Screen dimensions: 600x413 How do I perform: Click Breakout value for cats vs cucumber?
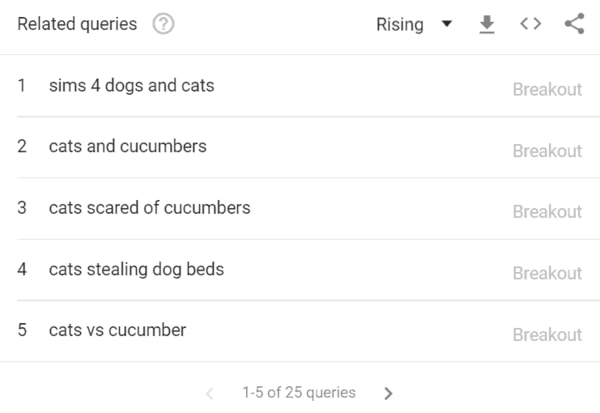click(x=547, y=335)
